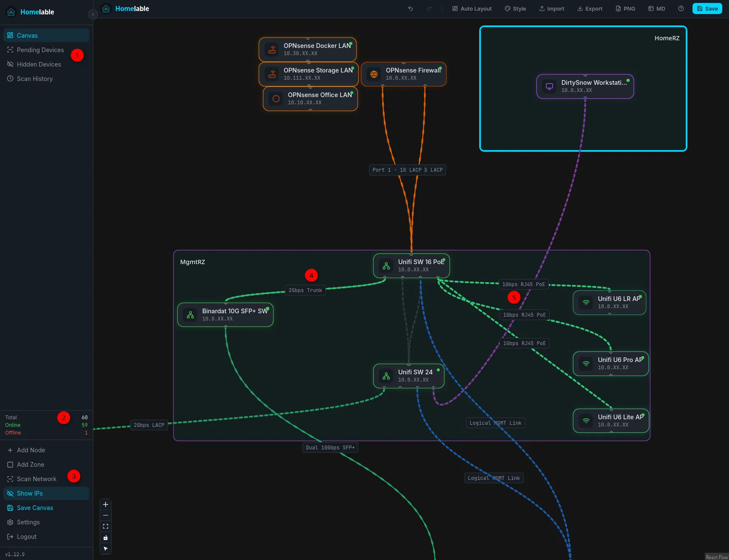Click the OPNsense Office LAN circle icon
Viewport: 729px width, 560px height.
point(276,99)
